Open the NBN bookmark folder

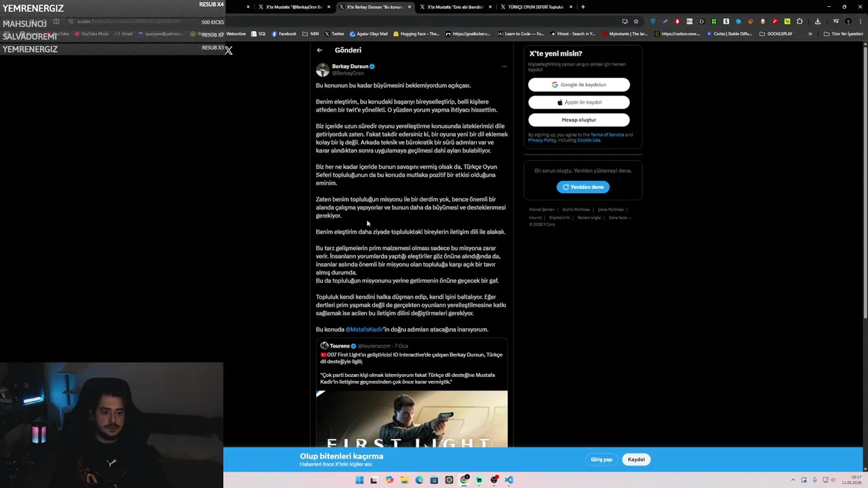click(x=311, y=34)
